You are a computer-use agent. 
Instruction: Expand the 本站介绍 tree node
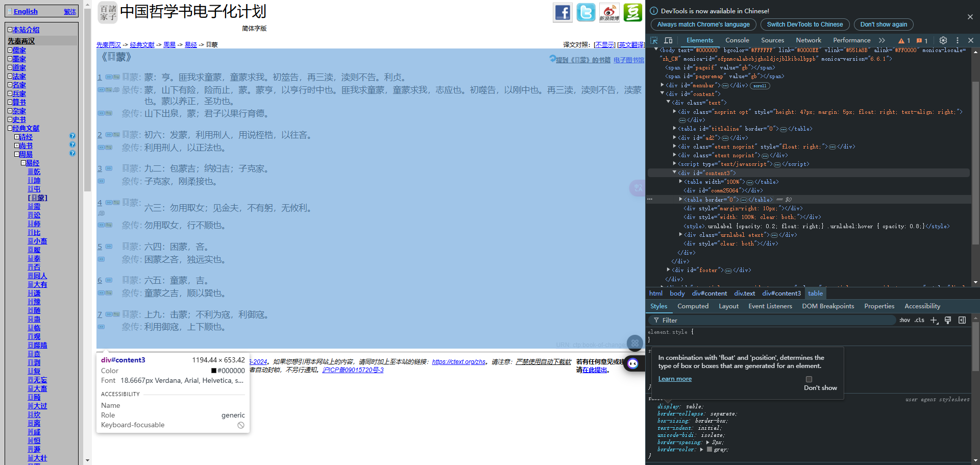10,30
